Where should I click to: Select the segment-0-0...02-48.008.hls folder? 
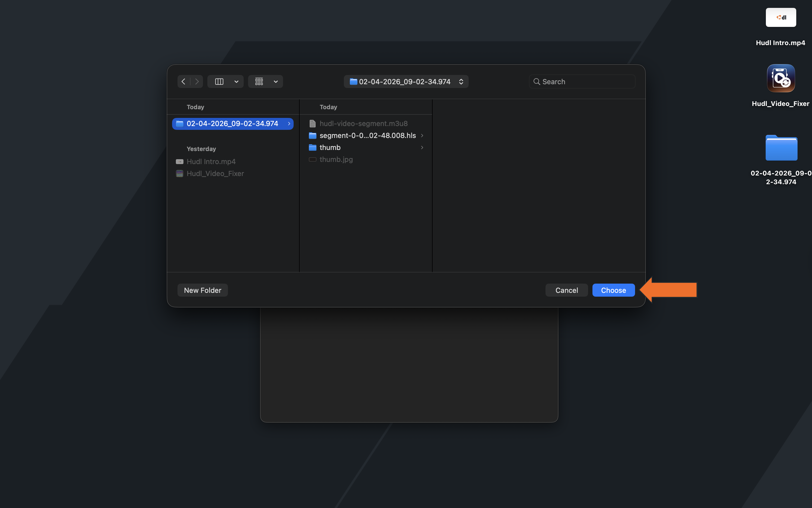pos(367,135)
